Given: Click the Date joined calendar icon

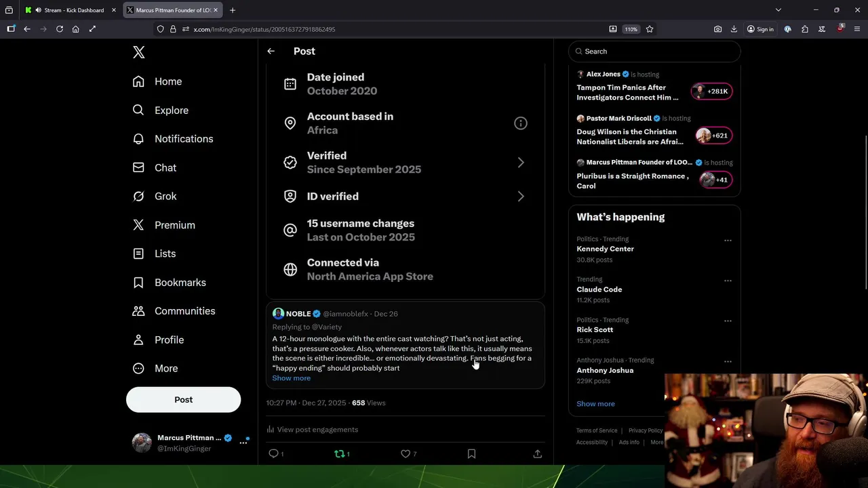Looking at the screenshot, I should (x=290, y=84).
